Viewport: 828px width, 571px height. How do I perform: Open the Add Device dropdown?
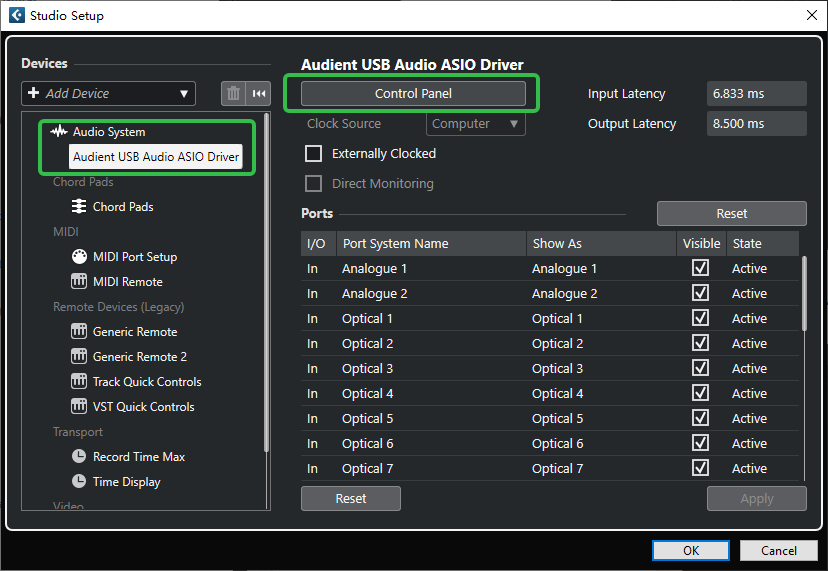(108, 93)
